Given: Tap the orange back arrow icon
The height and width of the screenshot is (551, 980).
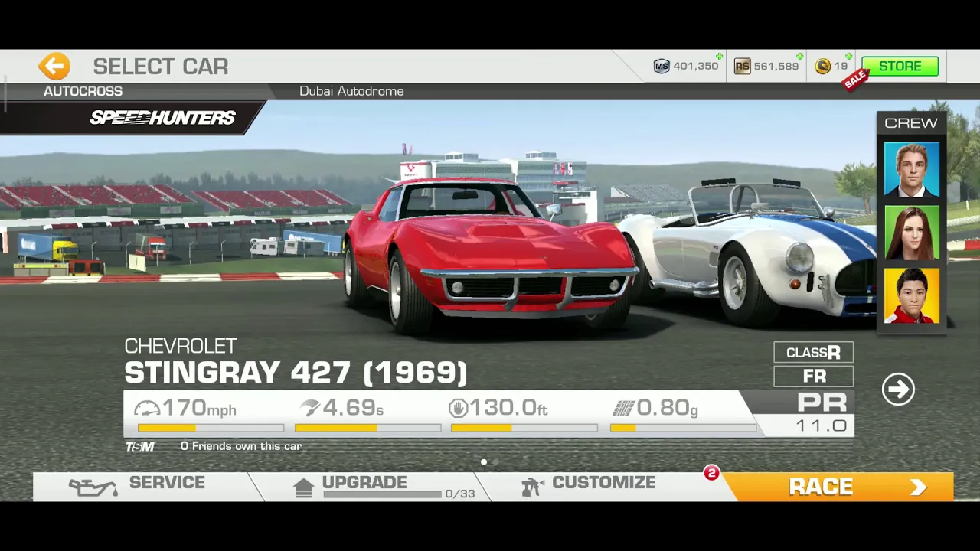Looking at the screenshot, I should pos(54,67).
